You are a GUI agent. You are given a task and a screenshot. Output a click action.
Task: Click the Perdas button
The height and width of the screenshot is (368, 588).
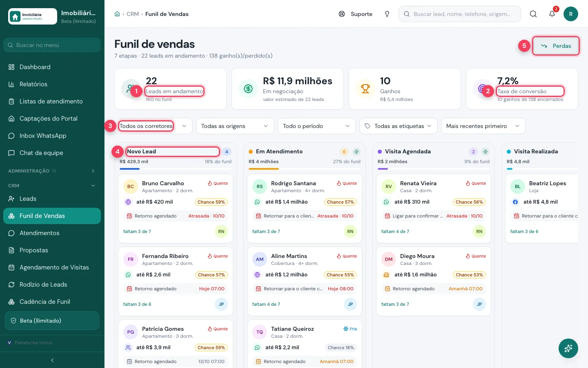[x=556, y=46]
